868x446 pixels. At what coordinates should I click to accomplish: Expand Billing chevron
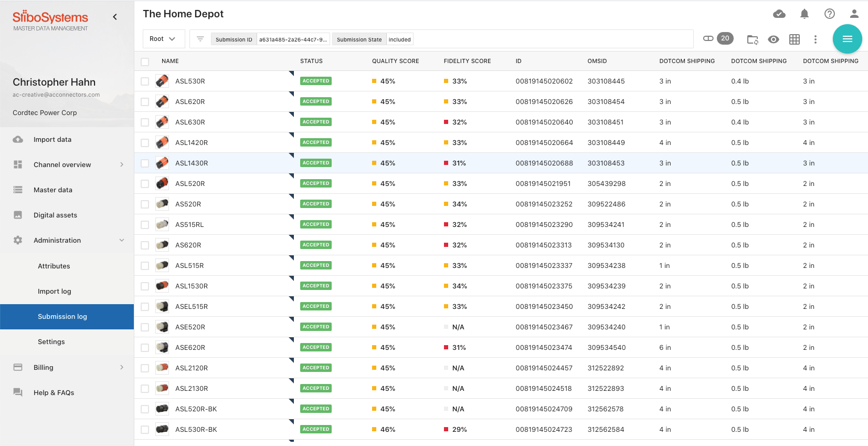pos(122,367)
